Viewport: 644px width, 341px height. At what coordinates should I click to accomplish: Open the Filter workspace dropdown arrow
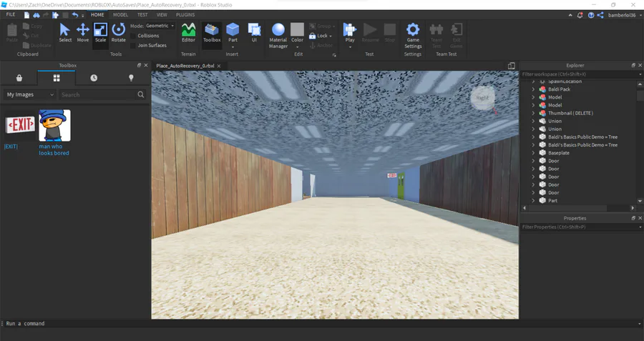tap(640, 74)
